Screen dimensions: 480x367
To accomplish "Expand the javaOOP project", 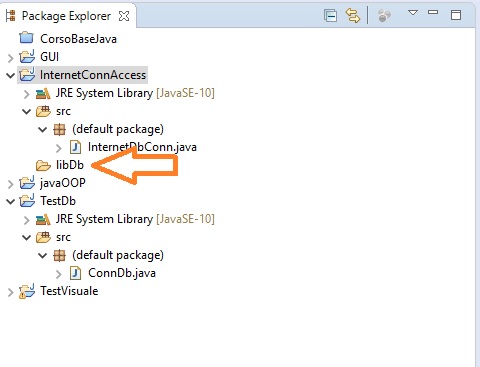I will coord(10,184).
